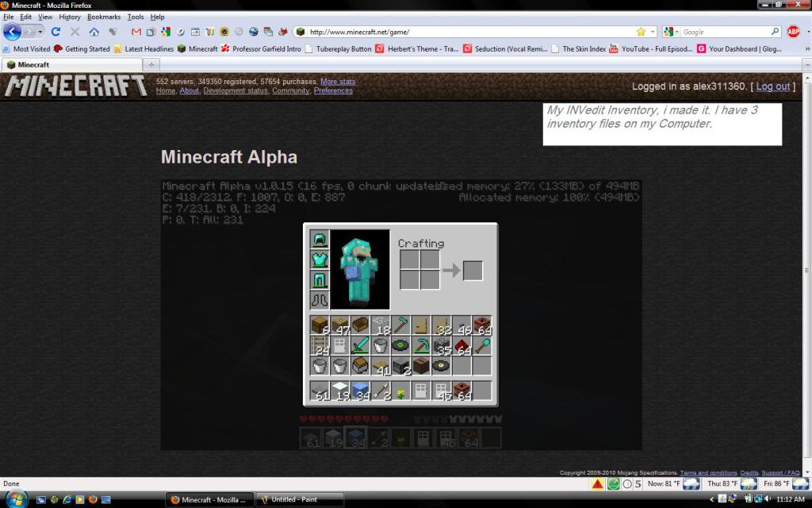The image size is (812, 508).
Task: Pick up the chest stack of 6
Action: [320, 325]
